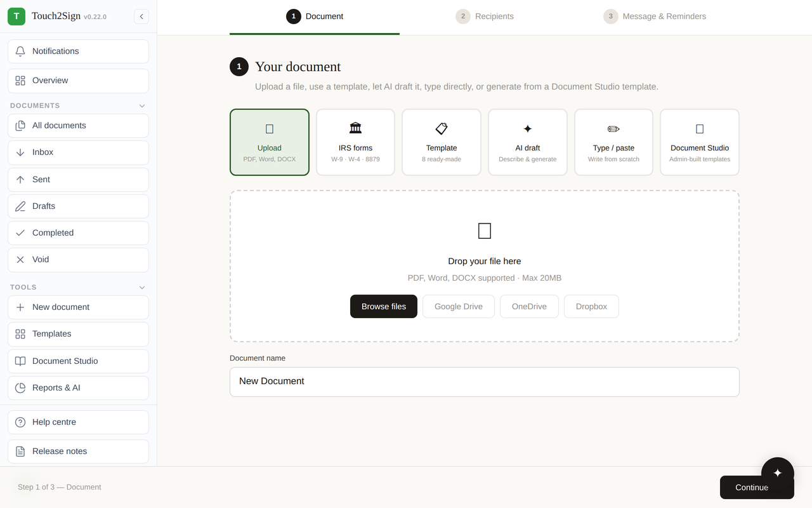Click the Inbox down-arrow icon

(x=20, y=152)
